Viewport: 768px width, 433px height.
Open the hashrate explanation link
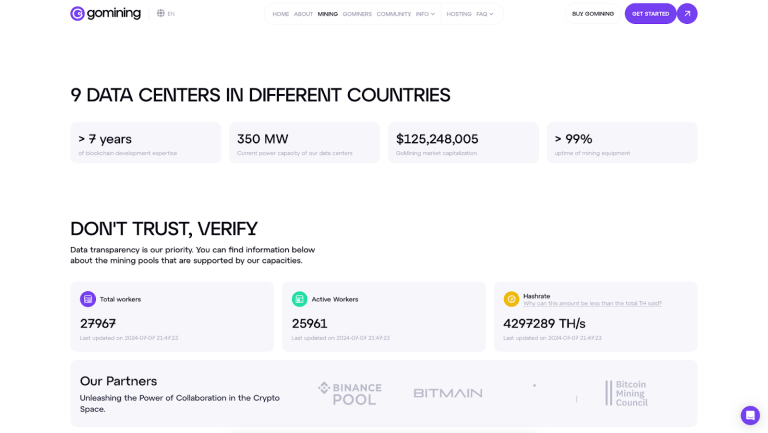point(592,303)
